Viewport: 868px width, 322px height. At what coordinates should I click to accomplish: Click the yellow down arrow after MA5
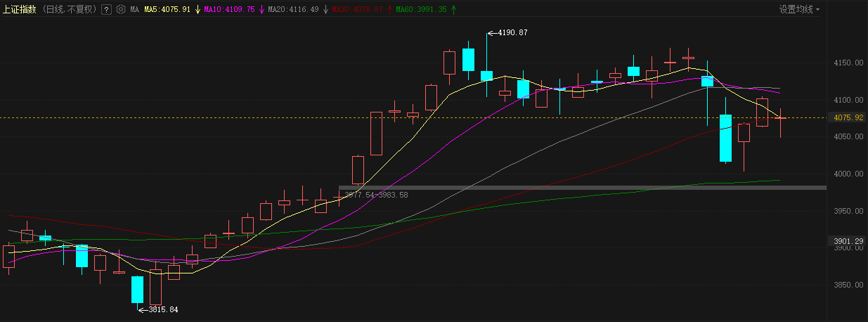[197, 10]
